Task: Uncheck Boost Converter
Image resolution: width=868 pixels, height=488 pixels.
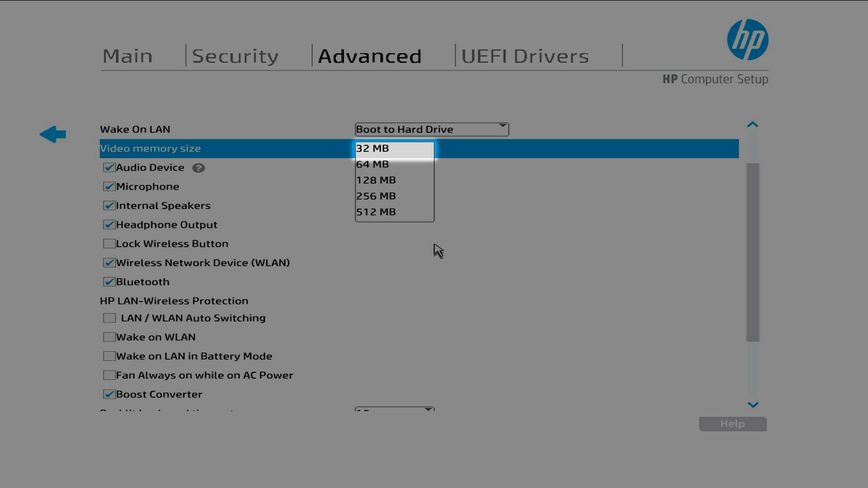Action: (x=109, y=394)
